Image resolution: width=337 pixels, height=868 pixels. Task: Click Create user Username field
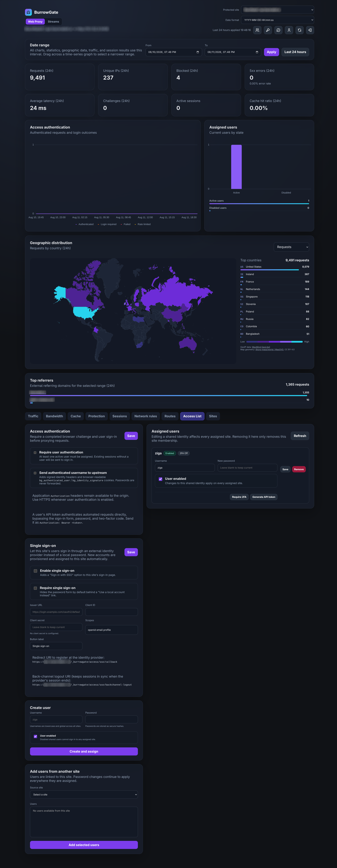[x=56, y=719]
